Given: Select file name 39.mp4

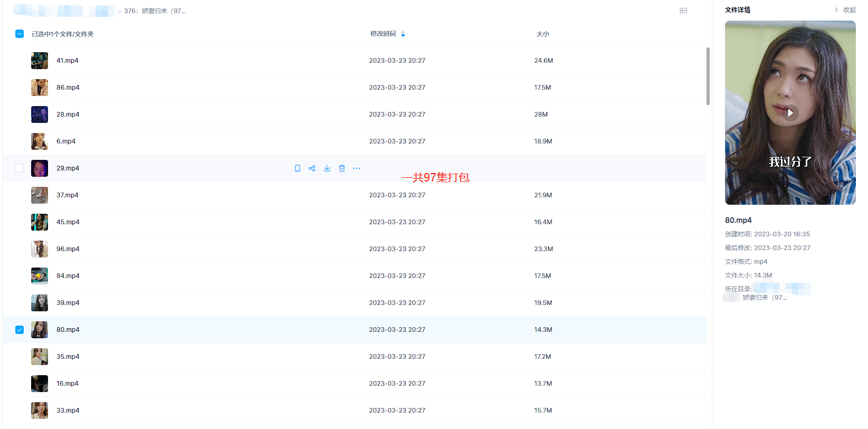Looking at the screenshot, I should pos(68,303).
